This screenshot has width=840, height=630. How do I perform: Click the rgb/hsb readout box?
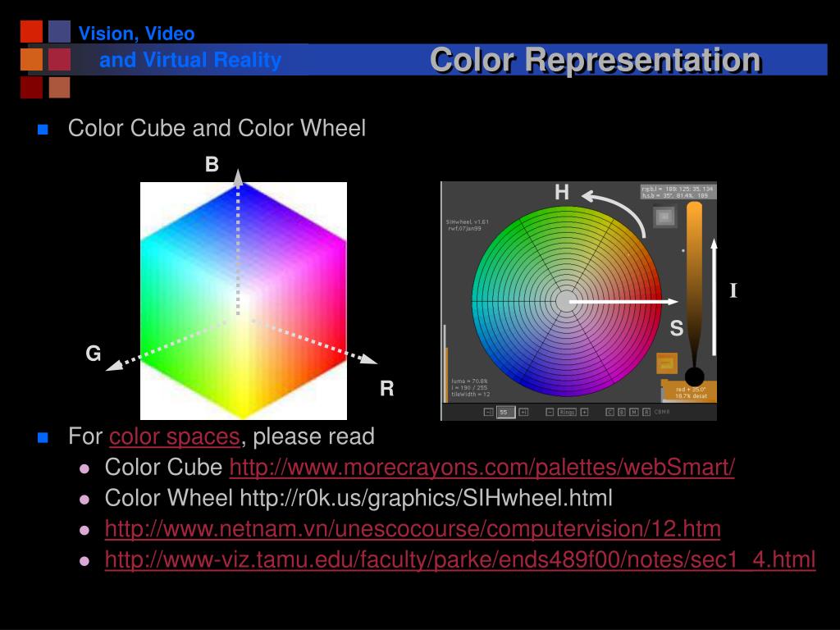point(678,192)
